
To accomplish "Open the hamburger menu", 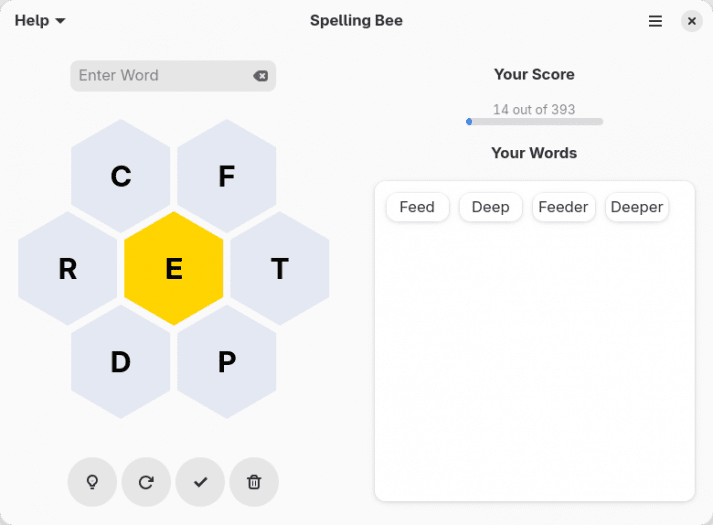I will (655, 21).
